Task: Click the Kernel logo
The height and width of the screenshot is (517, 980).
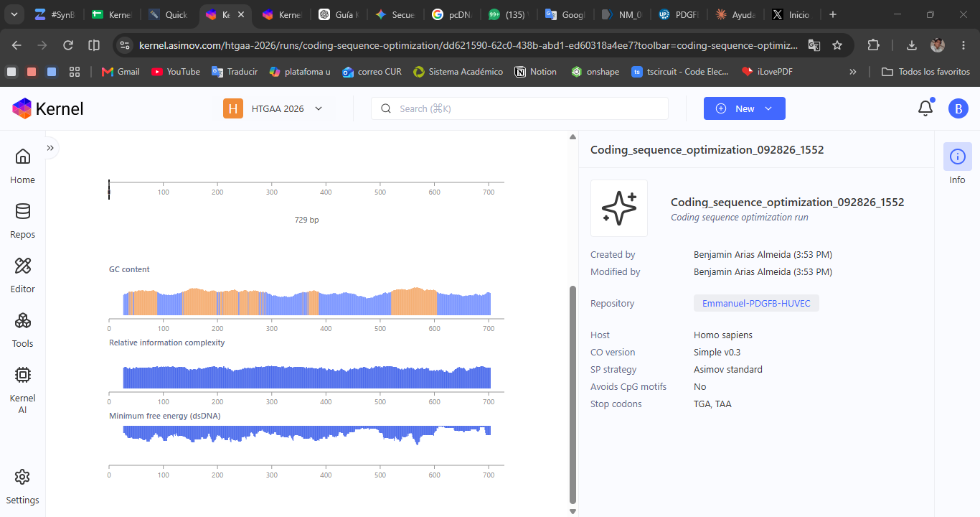Action: coord(47,108)
